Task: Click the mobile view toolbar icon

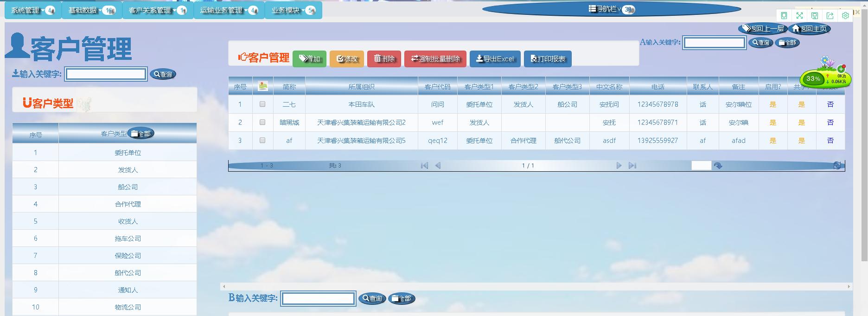Action: (784, 15)
